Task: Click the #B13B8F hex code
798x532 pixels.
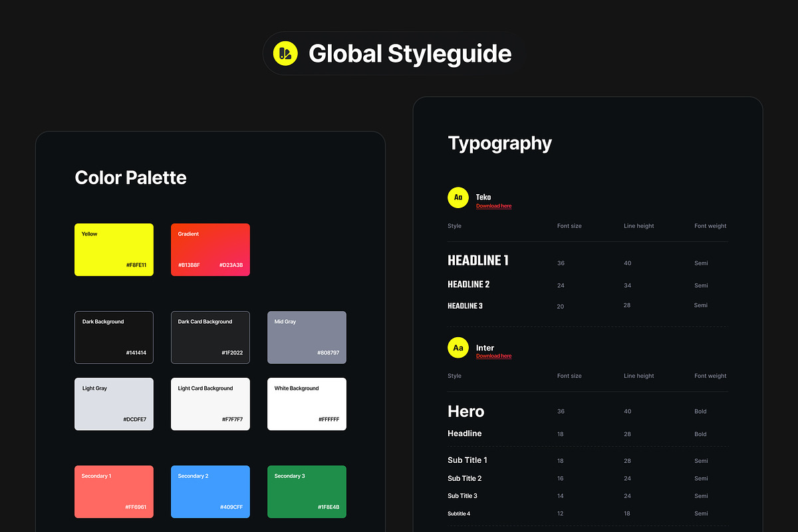Action: point(189,265)
